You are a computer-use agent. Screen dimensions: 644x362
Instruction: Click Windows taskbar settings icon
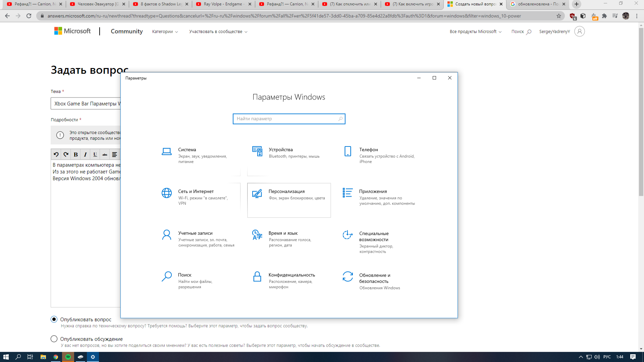point(93,357)
